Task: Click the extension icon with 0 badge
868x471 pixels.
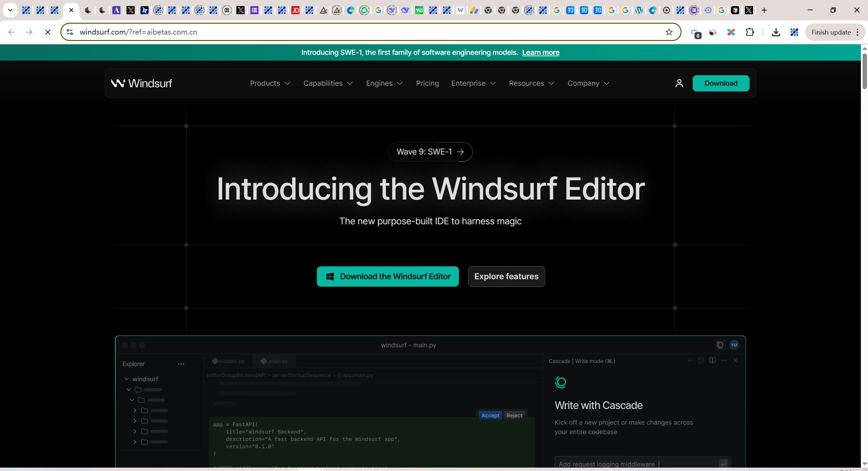Action: point(695,33)
